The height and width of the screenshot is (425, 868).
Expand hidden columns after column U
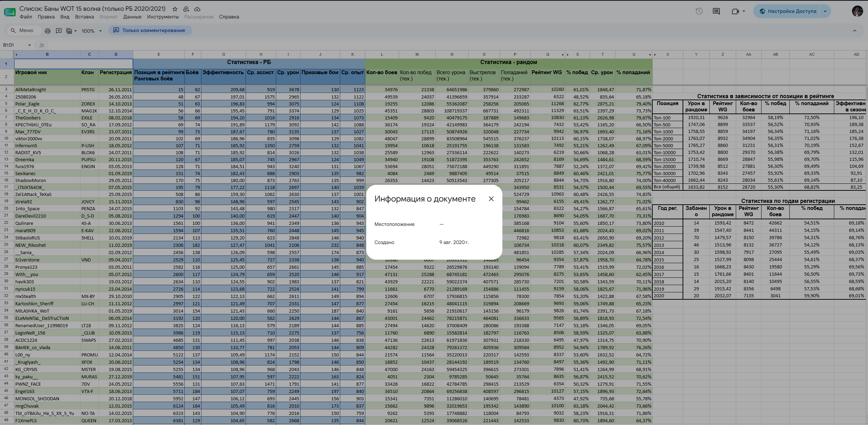pos(650,55)
